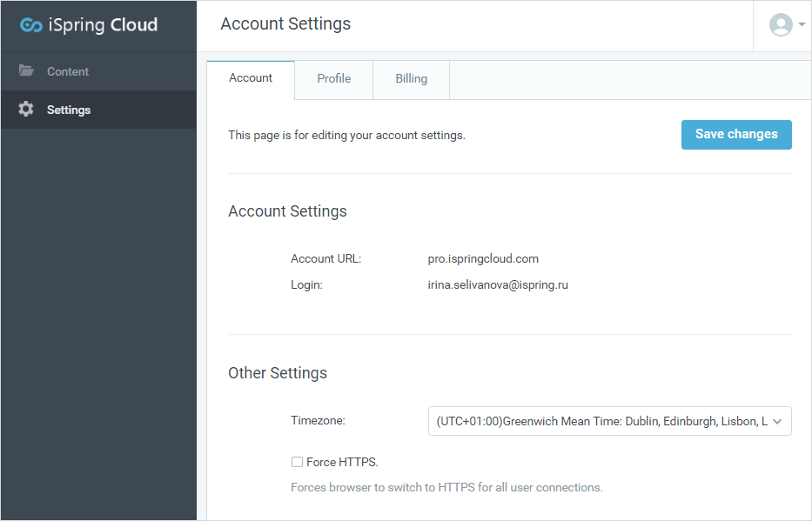Image resolution: width=812 pixels, height=521 pixels.
Task: Click the Account Settings page title
Action: coord(285,24)
